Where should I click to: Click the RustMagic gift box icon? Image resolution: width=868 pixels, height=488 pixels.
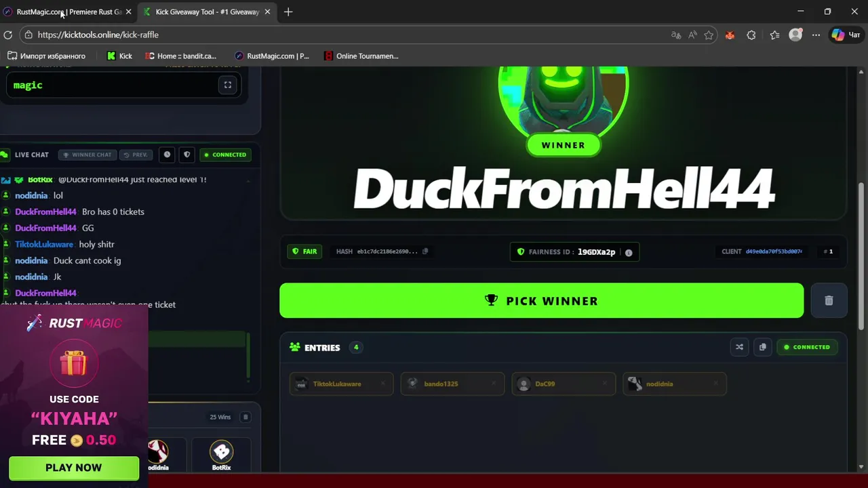click(73, 363)
